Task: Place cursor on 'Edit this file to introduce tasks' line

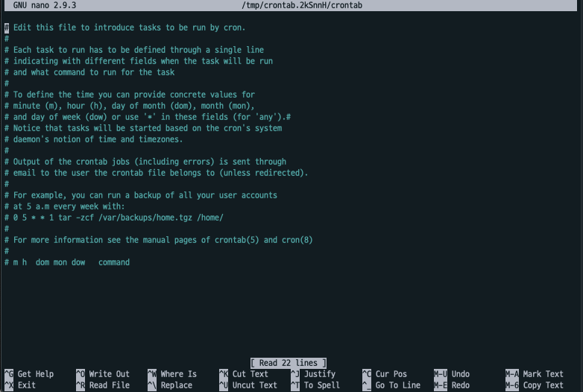Action: [x=125, y=28]
